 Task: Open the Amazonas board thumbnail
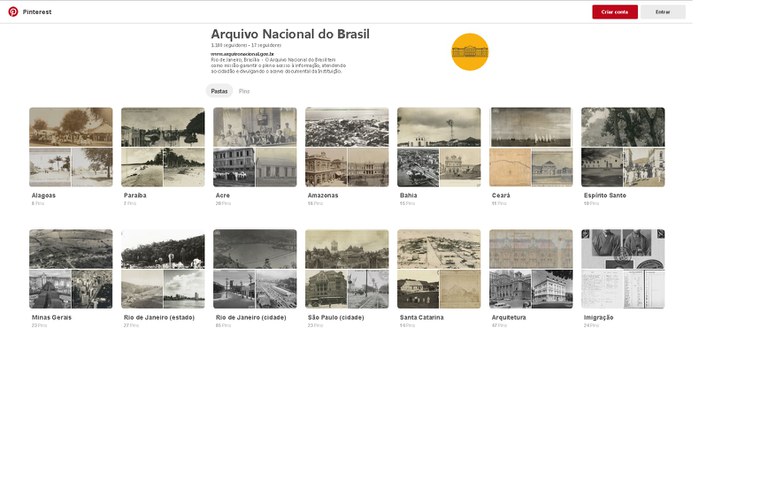pyautogui.click(x=347, y=147)
